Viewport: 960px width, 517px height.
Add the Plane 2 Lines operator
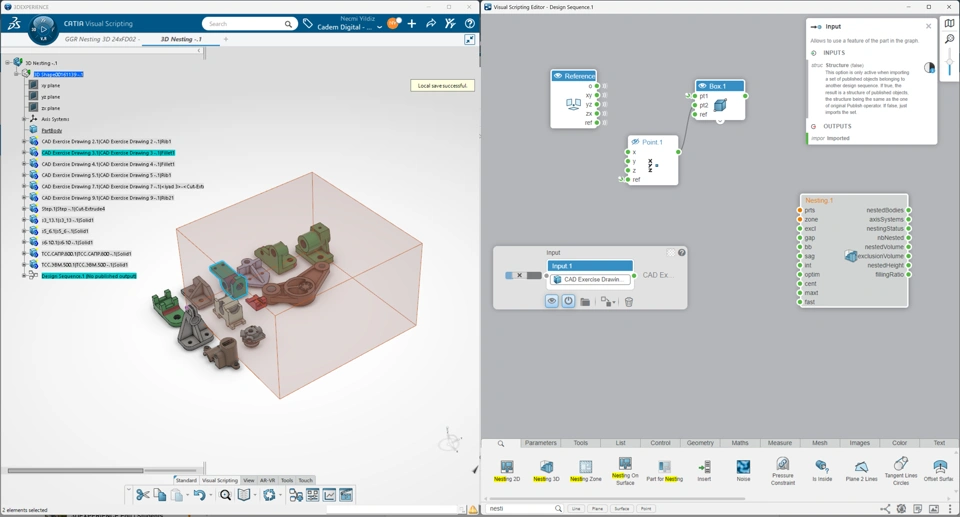pyautogui.click(x=861, y=470)
